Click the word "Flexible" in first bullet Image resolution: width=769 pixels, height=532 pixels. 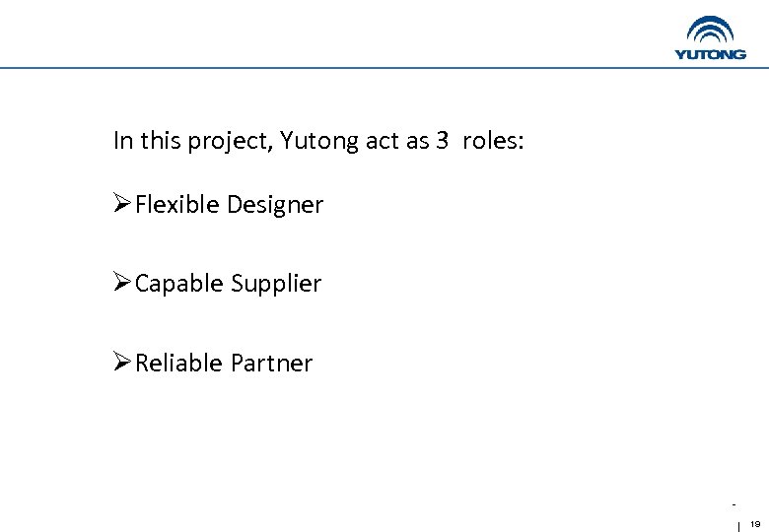pyautogui.click(x=177, y=205)
